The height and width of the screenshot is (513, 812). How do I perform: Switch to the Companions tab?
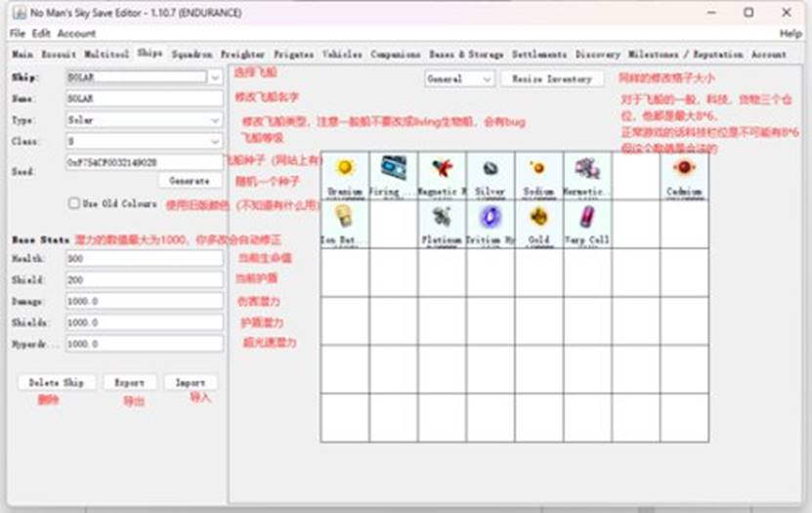[396, 55]
